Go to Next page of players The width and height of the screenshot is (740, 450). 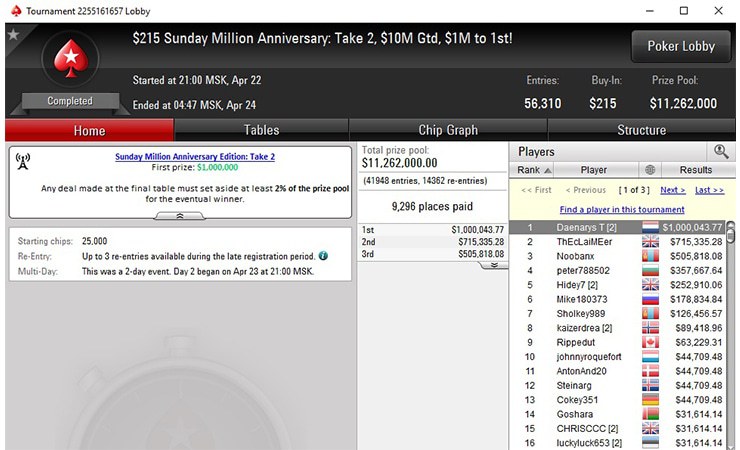tap(672, 190)
